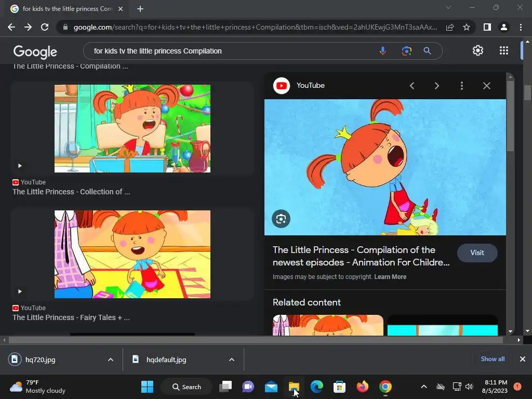Open the downloaded hq720.jpg file

[40, 360]
